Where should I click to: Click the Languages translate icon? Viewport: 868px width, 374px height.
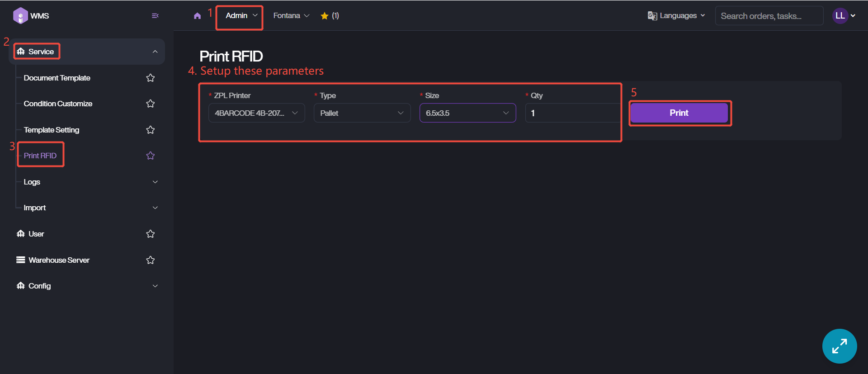click(652, 16)
